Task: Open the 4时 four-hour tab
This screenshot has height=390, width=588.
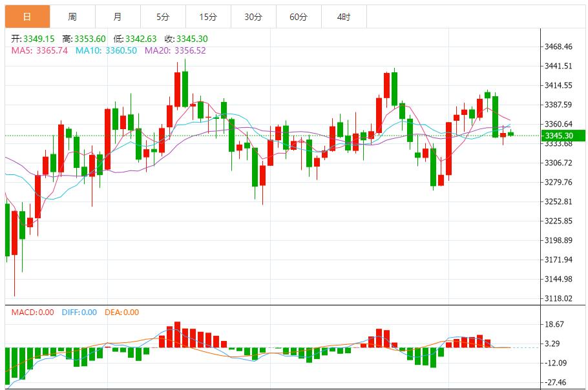Action: [x=344, y=17]
